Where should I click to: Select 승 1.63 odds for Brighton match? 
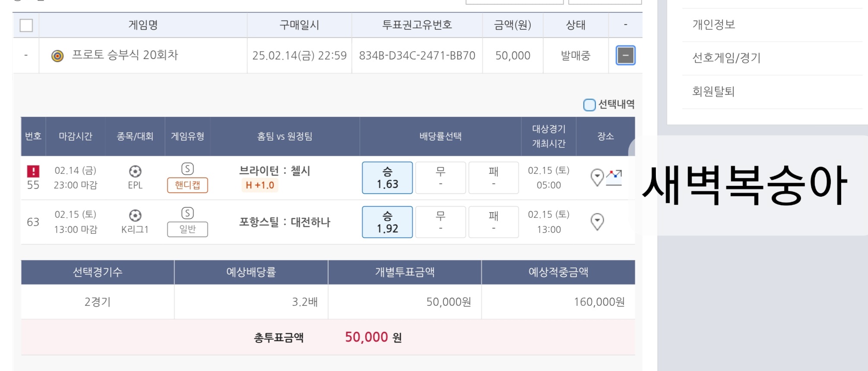click(x=387, y=178)
